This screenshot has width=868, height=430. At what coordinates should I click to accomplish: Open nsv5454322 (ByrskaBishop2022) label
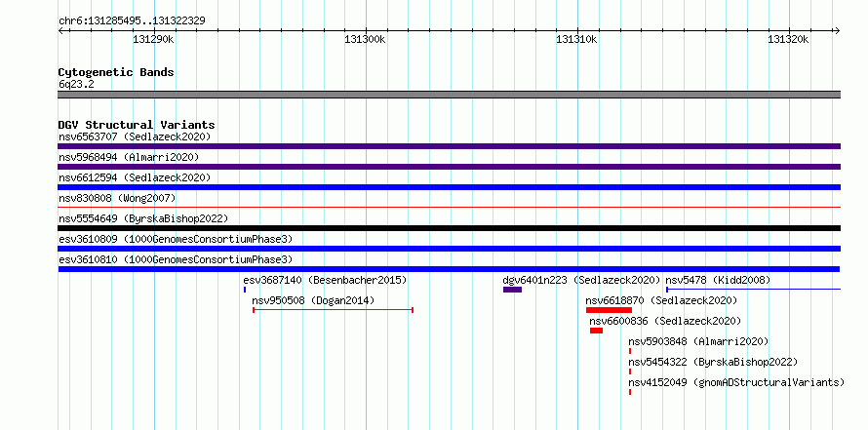(x=713, y=362)
